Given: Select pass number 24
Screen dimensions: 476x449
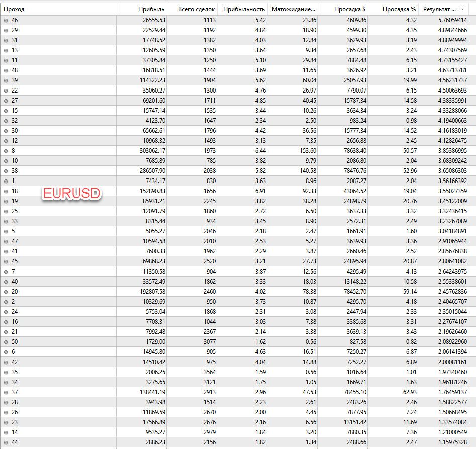Looking at the screenshot, I should pyautogui.click(x=14, y=312).
